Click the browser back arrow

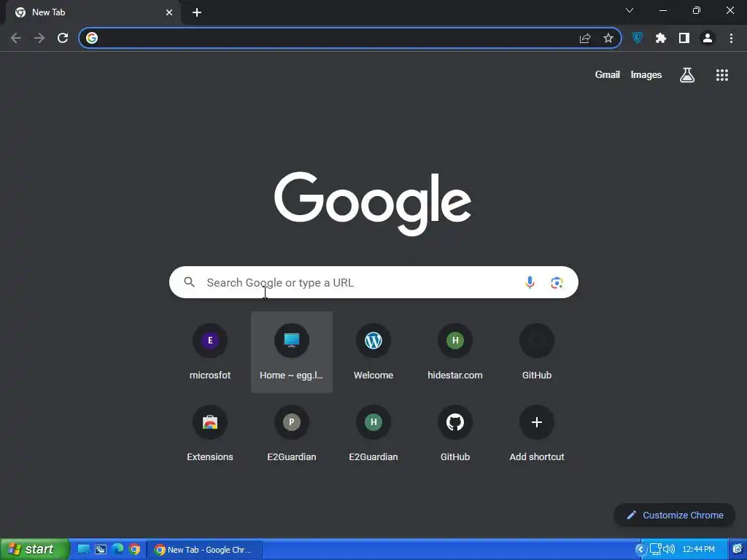point(16,38)
